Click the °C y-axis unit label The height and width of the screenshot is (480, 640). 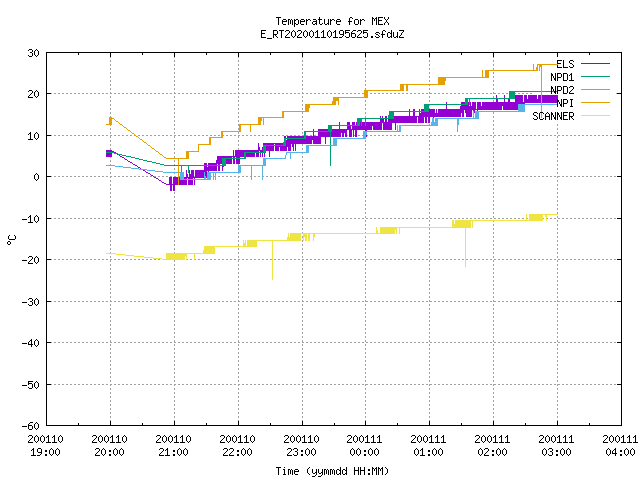click(x=11, y=240)
